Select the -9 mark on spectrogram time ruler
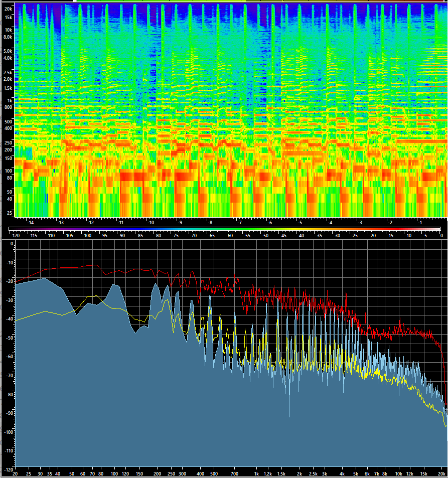The width and height of the screenshot is (448, 478). point(180,223)
